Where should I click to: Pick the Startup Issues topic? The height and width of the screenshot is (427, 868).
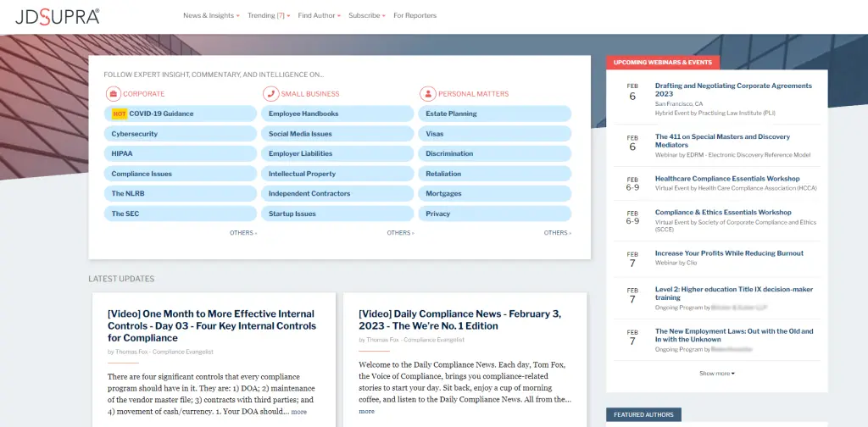coord(337,213)
